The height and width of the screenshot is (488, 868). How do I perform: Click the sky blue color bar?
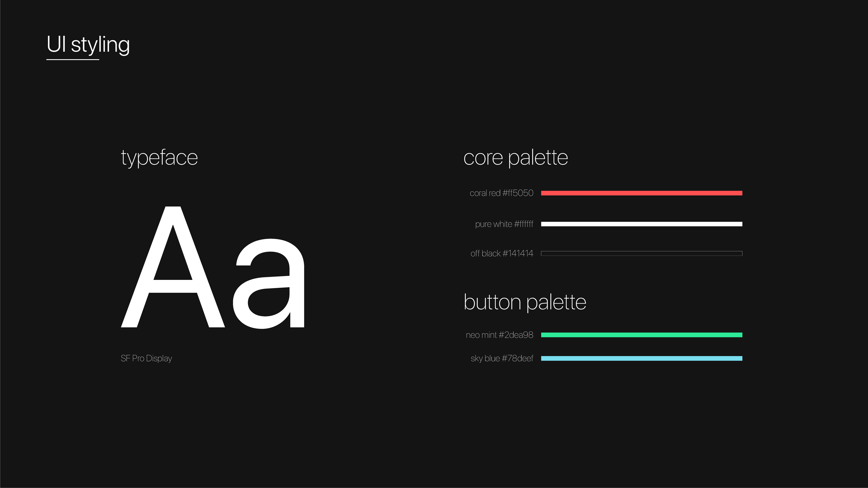[642, 358]
